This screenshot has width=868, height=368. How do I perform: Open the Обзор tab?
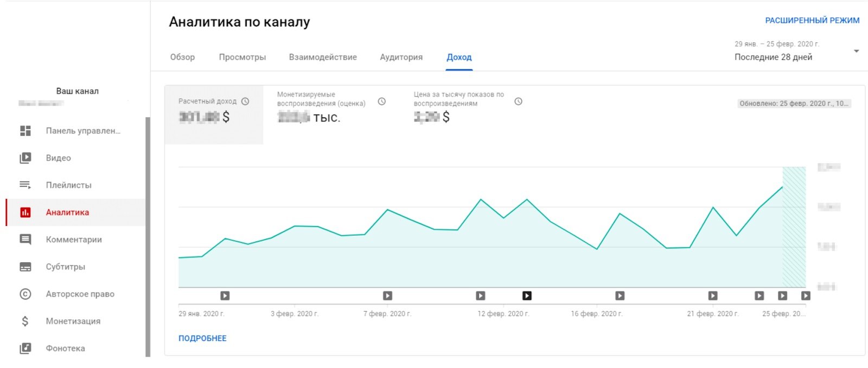182,57
